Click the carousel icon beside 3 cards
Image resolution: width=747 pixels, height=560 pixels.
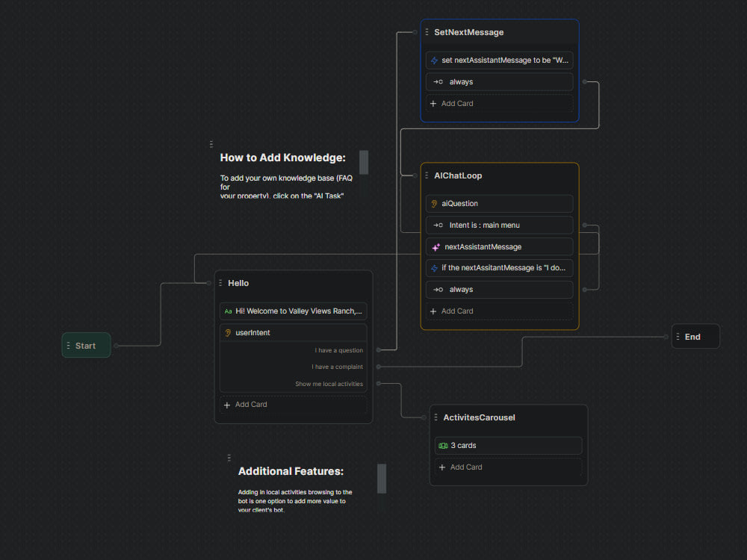pos(443,446)
